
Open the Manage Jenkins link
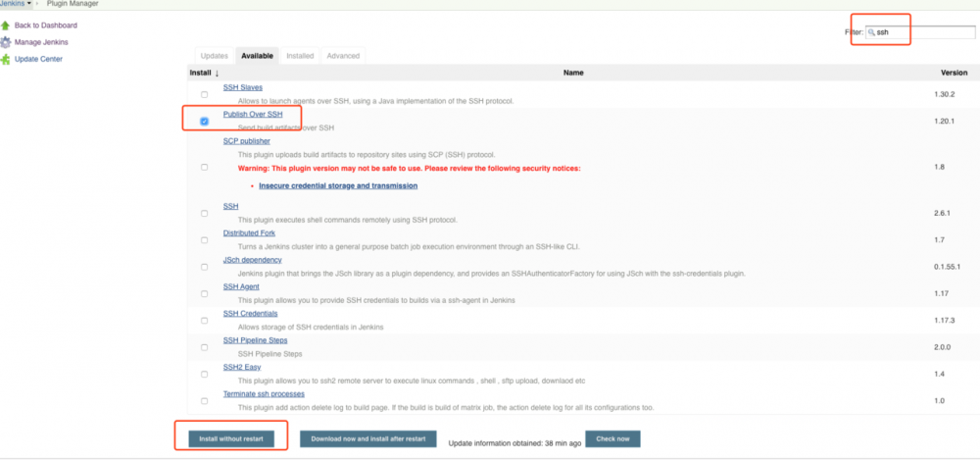pyautogui.click(x=41, y=42)
